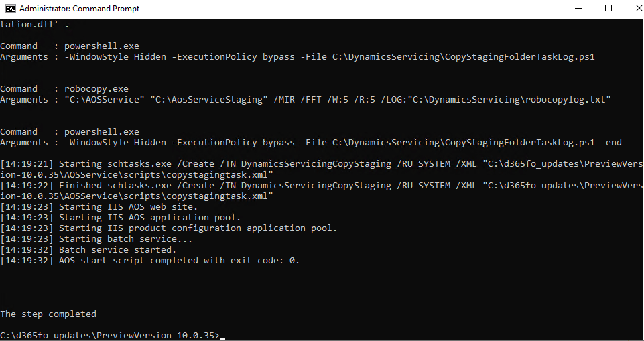Maximize the Command Prompt window
Viewport: 644px width, 341px height.
pyautogui.click(x=608, y=8)
